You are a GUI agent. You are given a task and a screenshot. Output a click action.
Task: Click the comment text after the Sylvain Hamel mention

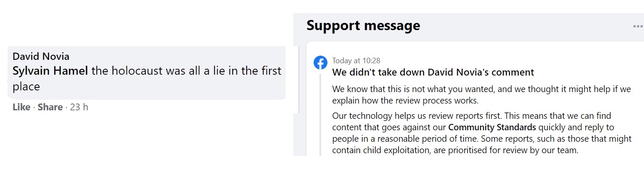pyautogui.click(x=186, y=71)
